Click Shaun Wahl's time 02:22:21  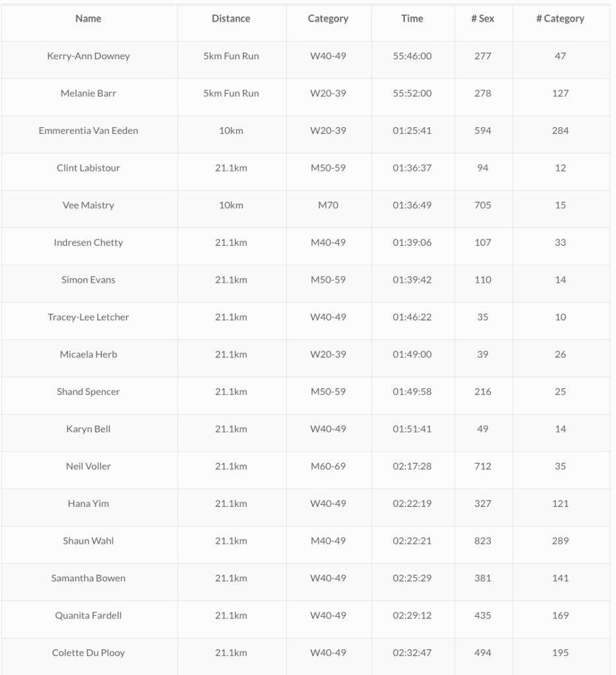[x=412, y=541]
